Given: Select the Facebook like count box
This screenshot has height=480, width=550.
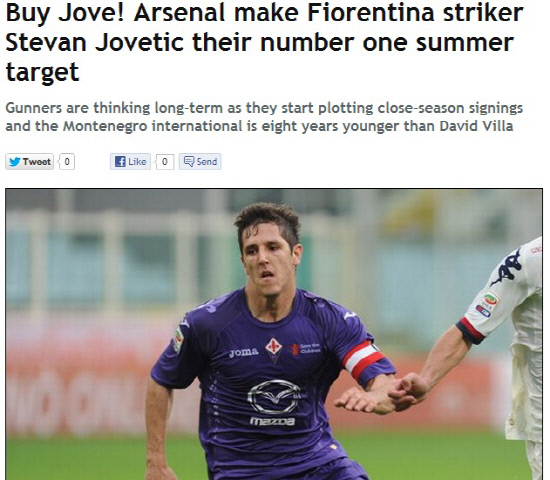Looking at the screenshot, I should pos(165,161).
